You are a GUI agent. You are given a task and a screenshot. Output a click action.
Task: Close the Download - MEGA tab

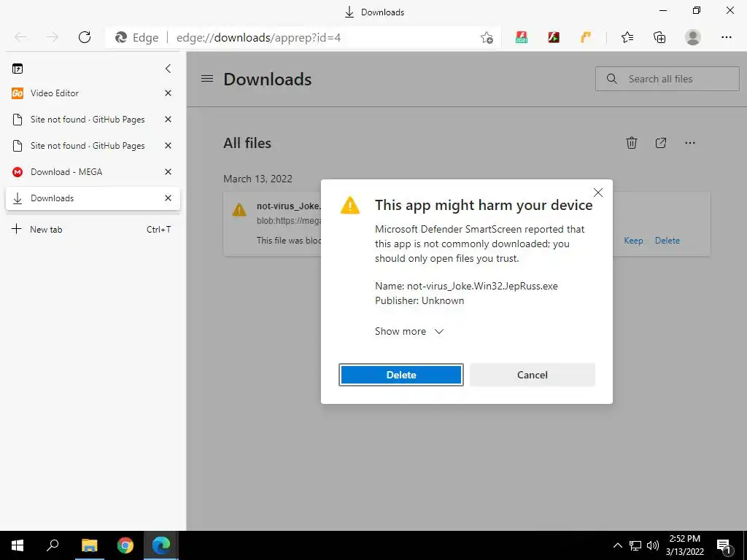[168, 172]
